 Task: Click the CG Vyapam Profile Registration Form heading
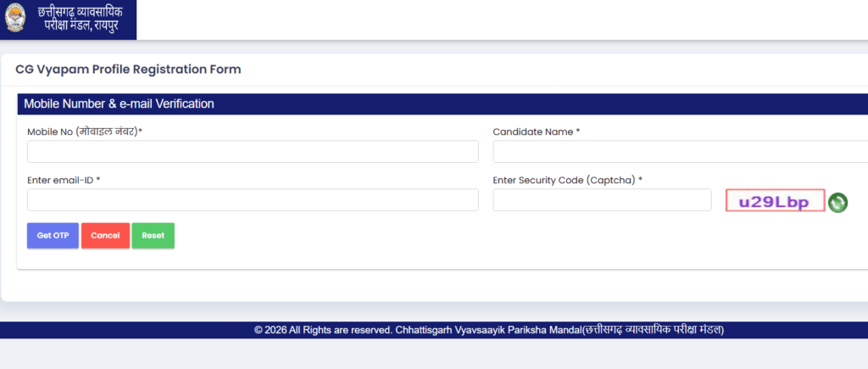tap(129, 70)
